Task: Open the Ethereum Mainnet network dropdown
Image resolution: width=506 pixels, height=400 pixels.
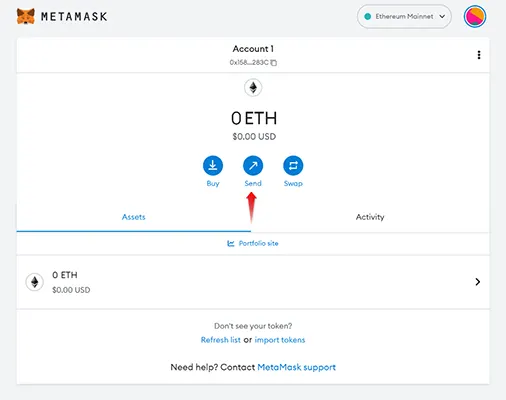Action: pyautogui.click(x=404, y=16)
